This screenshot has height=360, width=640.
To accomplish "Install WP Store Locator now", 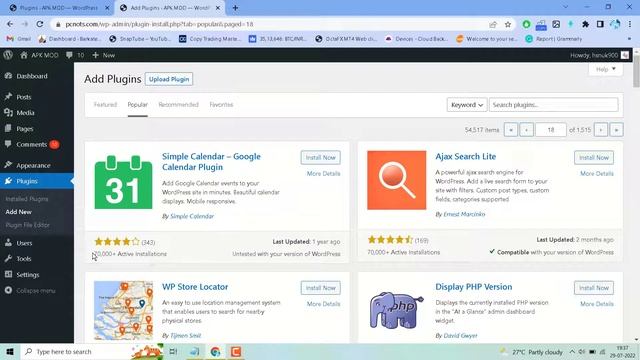I will [320, 288].
